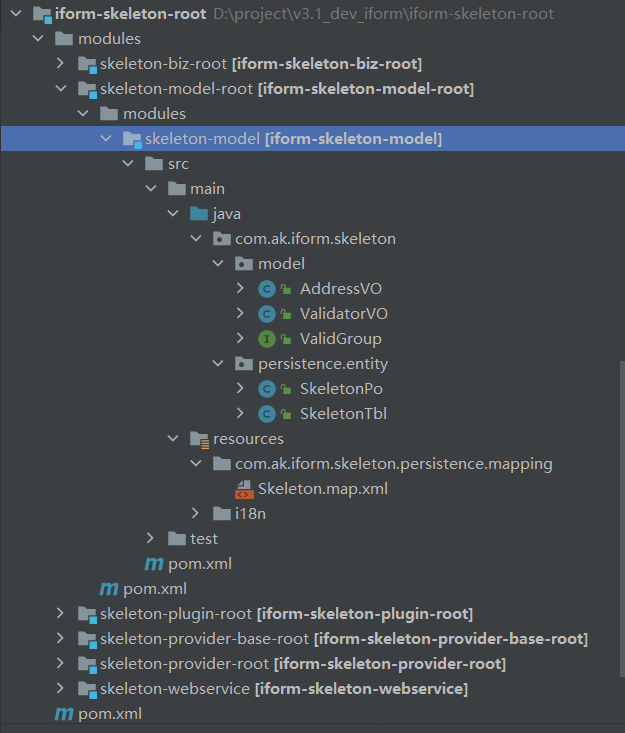Expand the skeleton-plugin-root module
This screenshot has width=625, height=733.
61,614
